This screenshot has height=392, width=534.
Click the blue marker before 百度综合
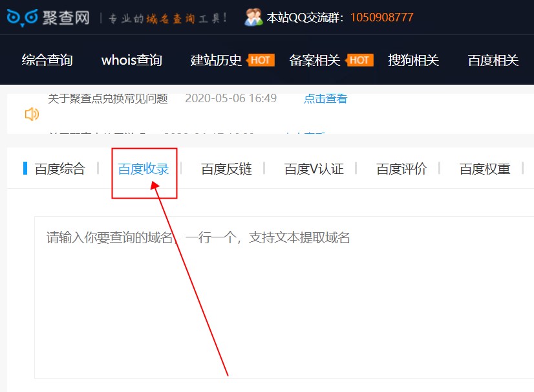pyautogui.click(x=27, y=168)
